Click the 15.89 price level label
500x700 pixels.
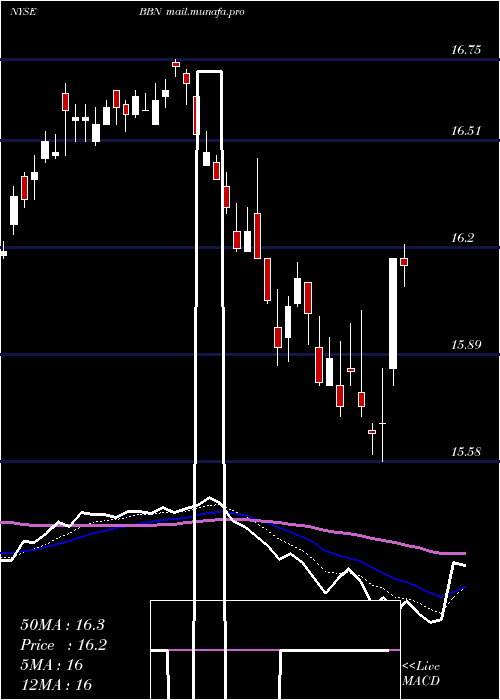pyautogui.click(x=466, y=345)
